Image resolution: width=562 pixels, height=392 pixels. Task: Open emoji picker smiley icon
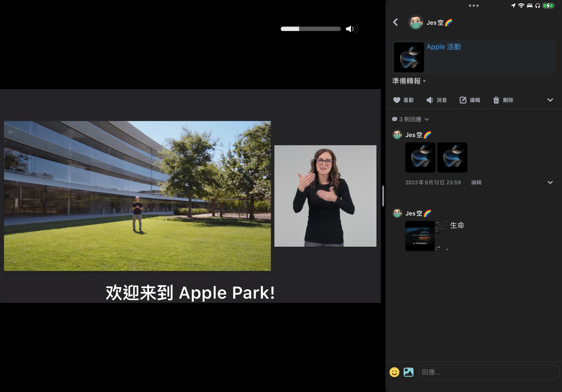click(394, 372)
